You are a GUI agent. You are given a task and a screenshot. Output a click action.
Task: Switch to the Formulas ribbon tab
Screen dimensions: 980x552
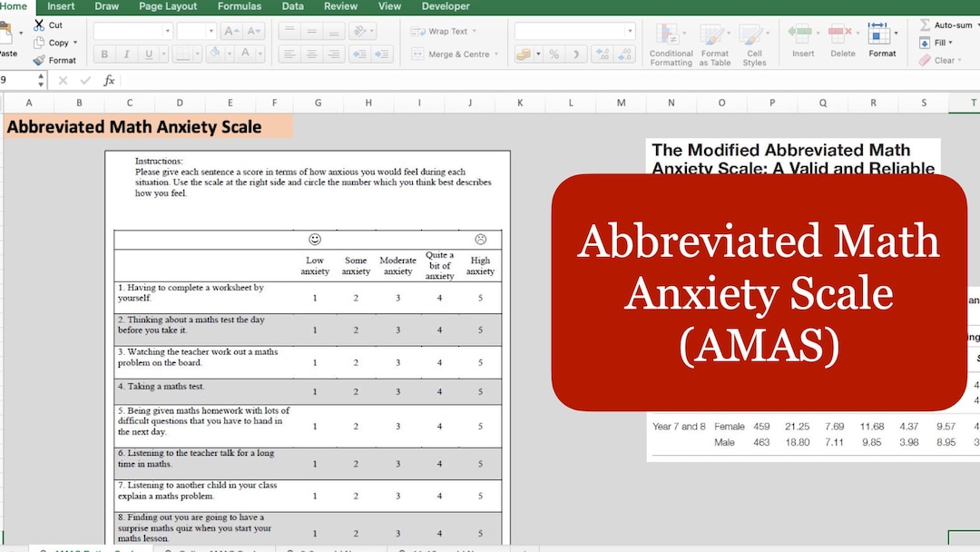tap(239, 5)
